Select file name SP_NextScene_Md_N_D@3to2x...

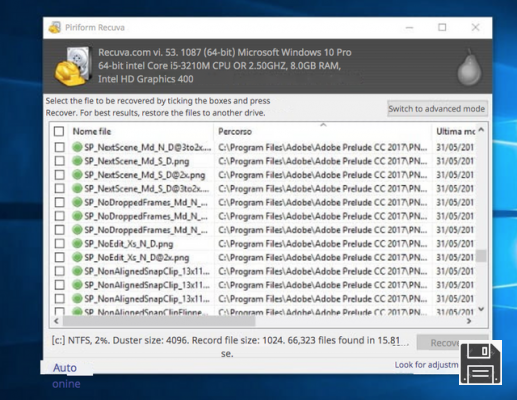pyautogui.click(x=148, y=147)
